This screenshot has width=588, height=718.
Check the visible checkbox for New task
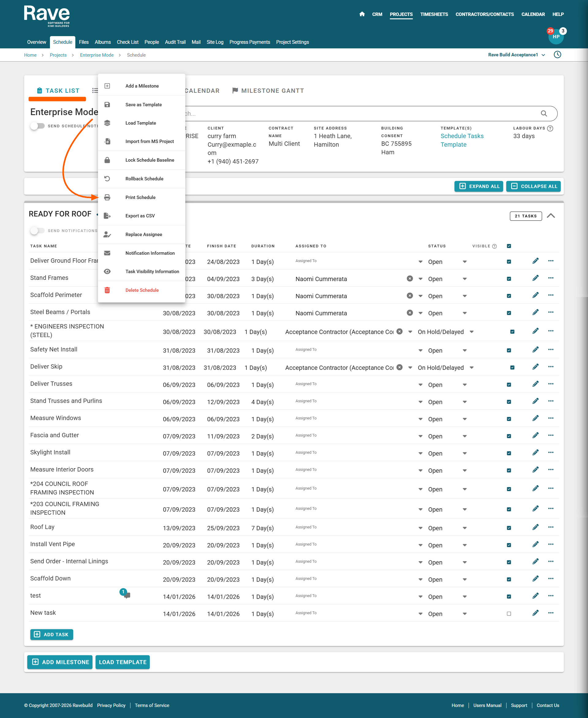[x=509, y=614]
